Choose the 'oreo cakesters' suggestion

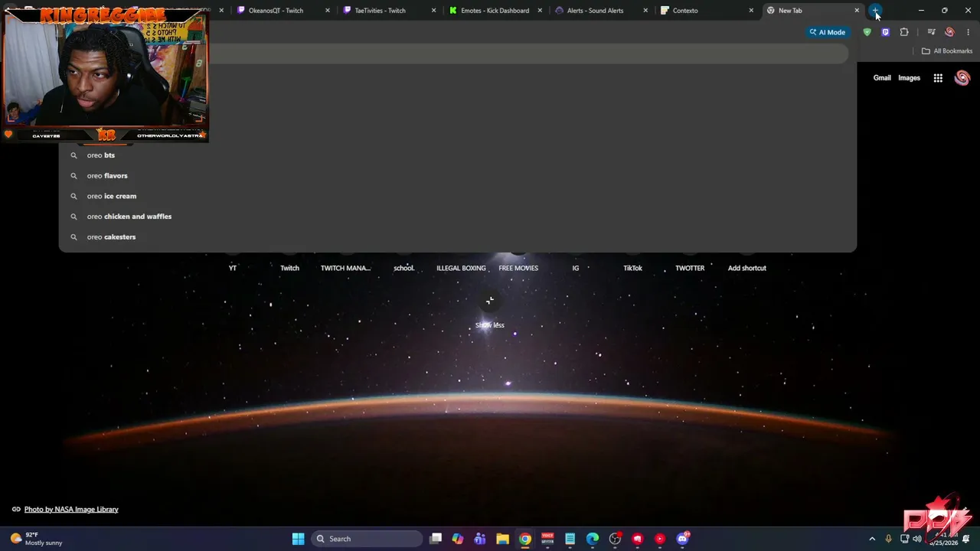click(x=457, y=237)
